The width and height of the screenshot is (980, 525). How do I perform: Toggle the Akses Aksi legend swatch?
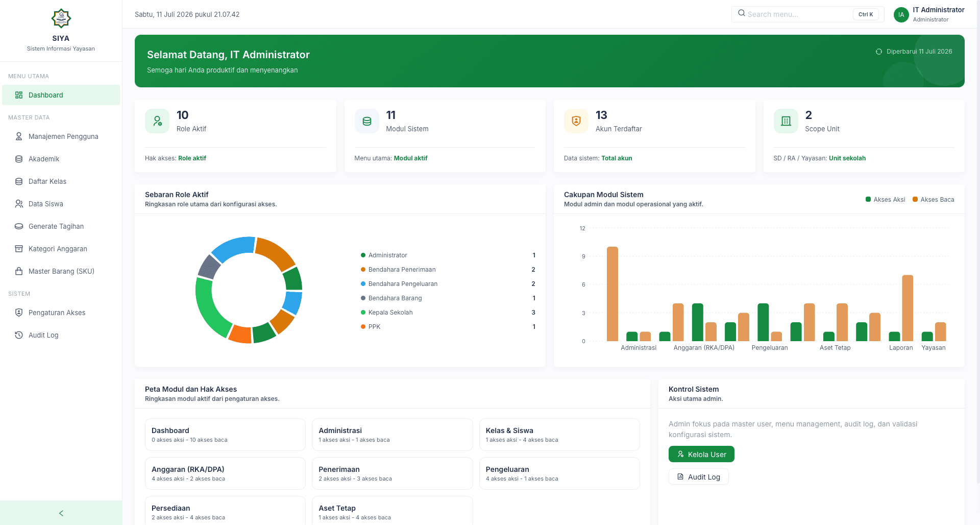pyautogui.click(x=868, y=199)
